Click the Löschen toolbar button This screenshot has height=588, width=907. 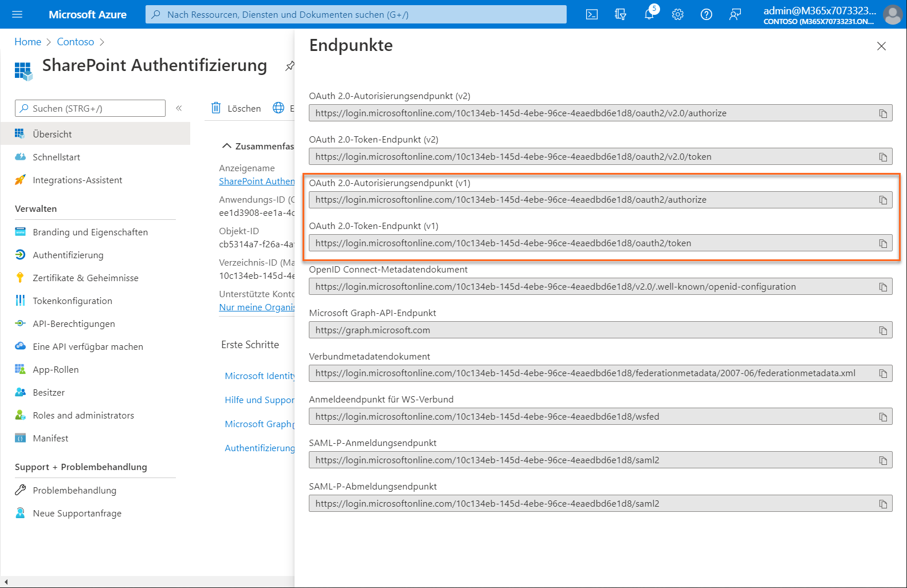click(x=236, y=108)
